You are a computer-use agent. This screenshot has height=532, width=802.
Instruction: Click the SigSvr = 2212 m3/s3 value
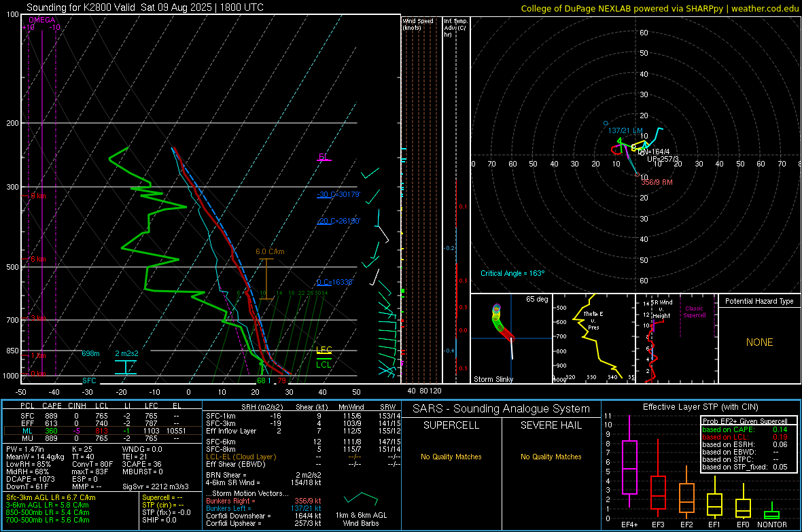[156, 486]
